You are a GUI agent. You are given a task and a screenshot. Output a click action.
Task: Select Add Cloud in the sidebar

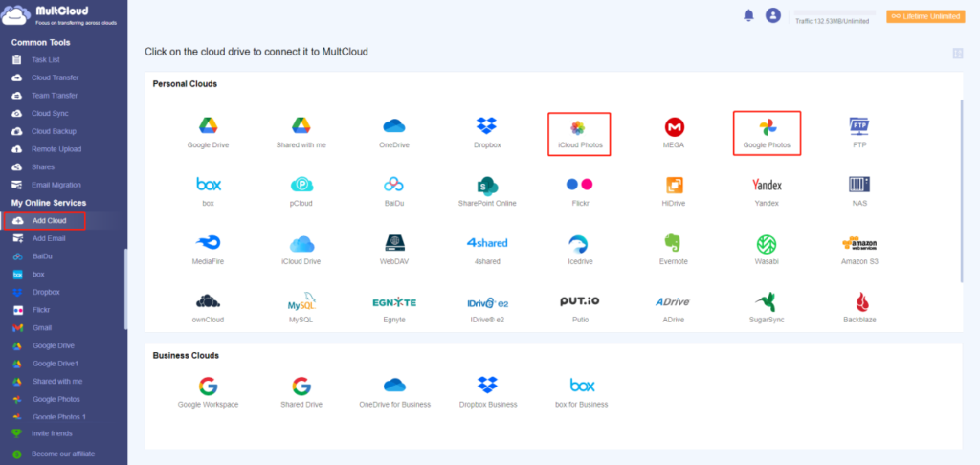click(x=49, y=221)
